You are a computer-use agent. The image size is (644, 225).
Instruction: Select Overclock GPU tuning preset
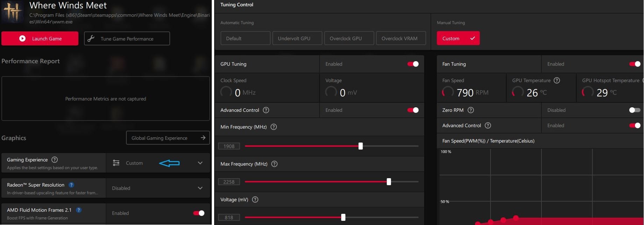click(x=349, y=38)
